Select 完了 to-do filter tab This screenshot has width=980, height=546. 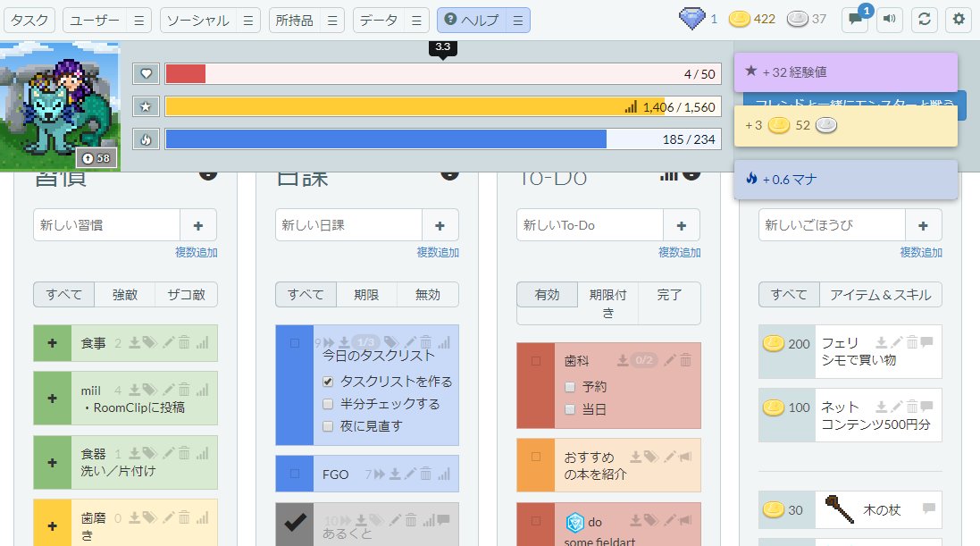pos(669,295)
